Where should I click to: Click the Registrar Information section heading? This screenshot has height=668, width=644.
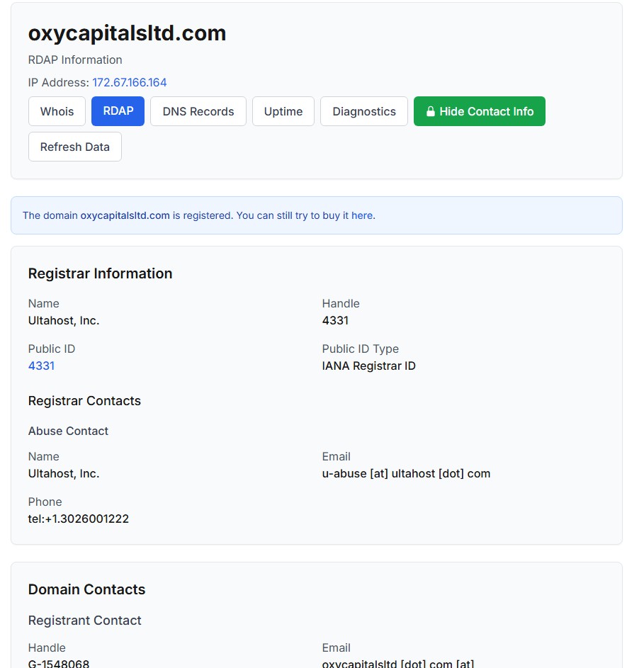[100, 273]
